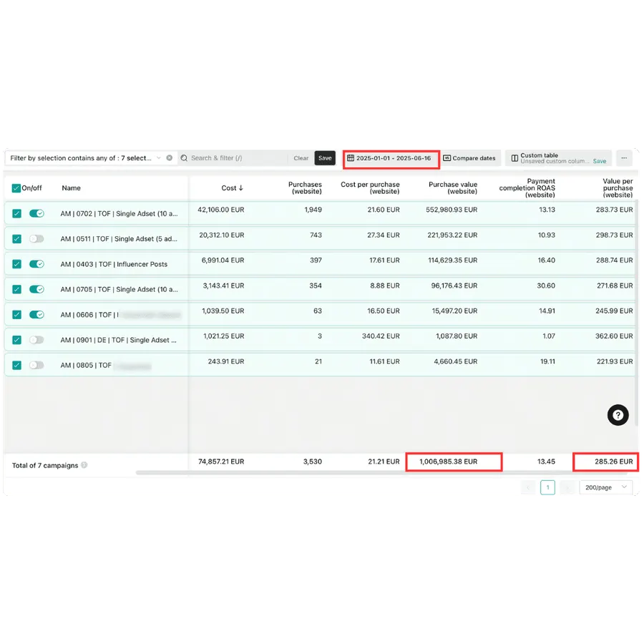The height and width of the screenshot is (644, 644).
Task: Open the AM | 0403 | TOF | Influencer Posts campaign
Action: tap(114, 264)
